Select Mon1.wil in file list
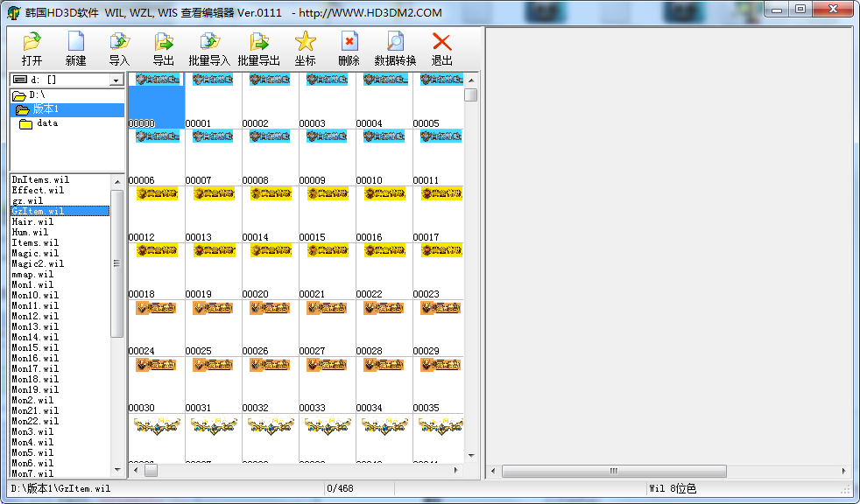This screenshot has height=504, width=860. [x=60, y=285]
